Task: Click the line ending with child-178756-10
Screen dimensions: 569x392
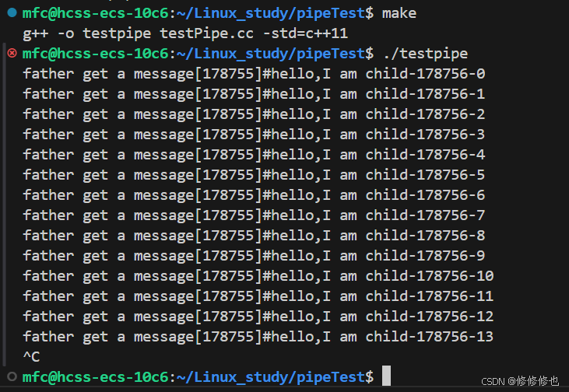Action: coord(258,276)
